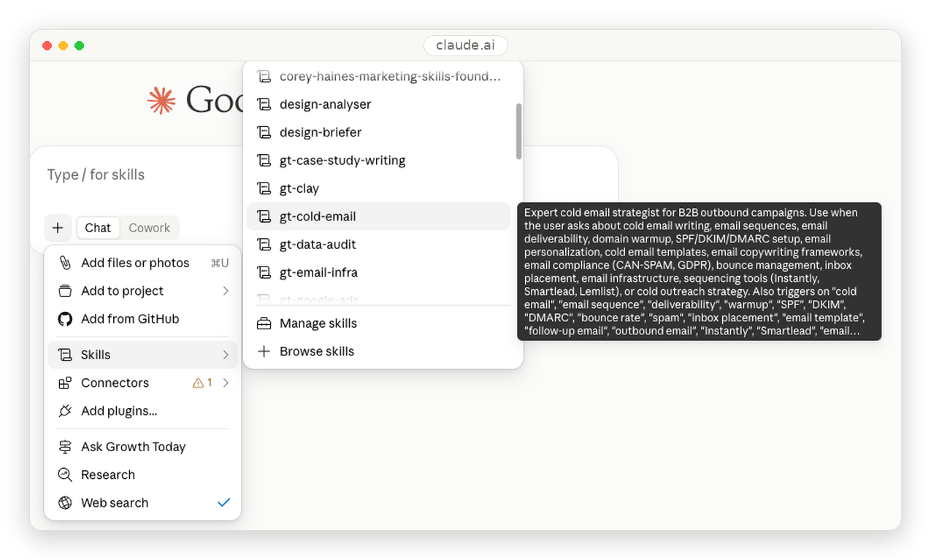Select the gt-case-study-writing skill

(378, 161)
